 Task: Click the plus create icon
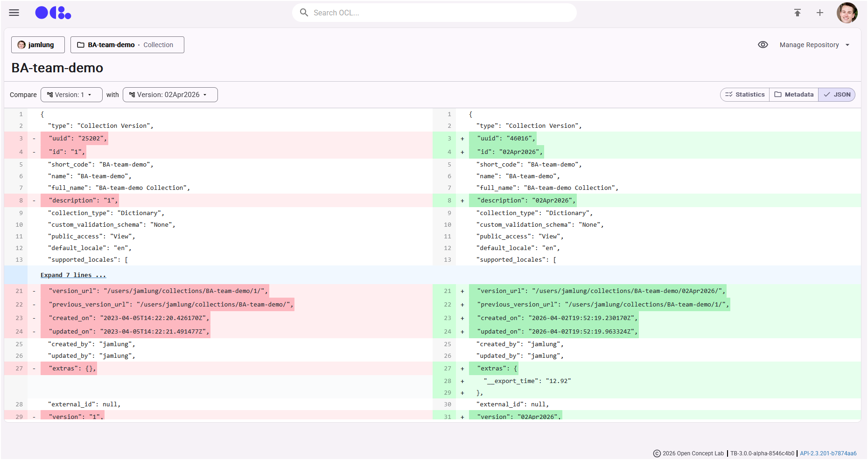(x=820, y=13)
